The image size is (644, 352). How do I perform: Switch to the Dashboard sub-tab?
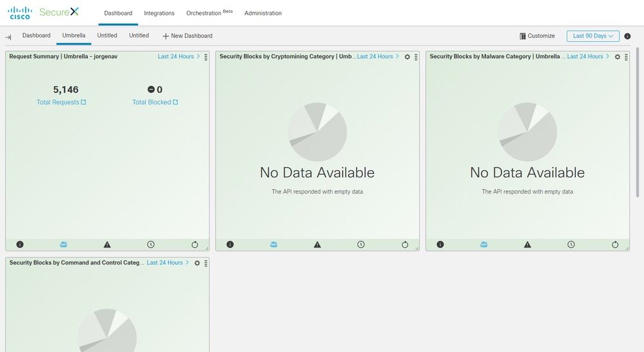[37, 35]
